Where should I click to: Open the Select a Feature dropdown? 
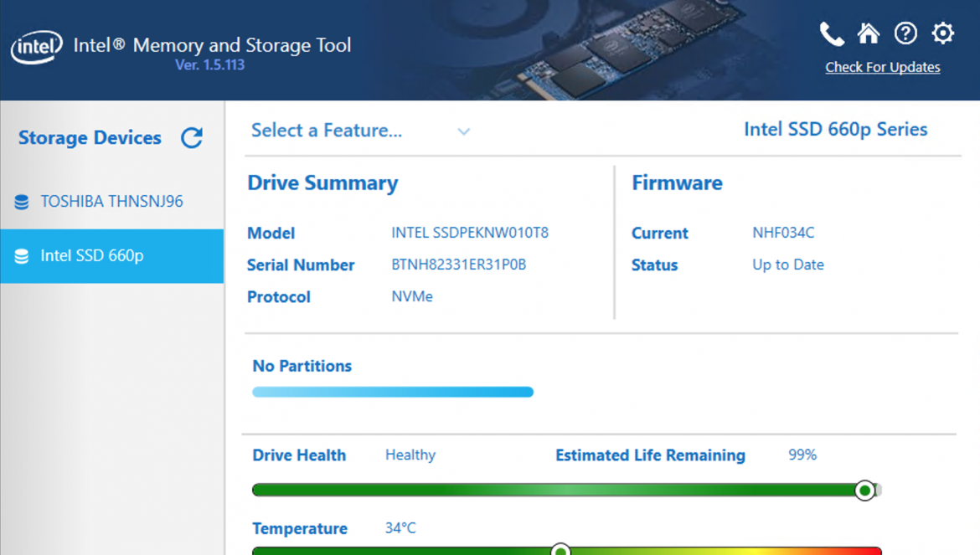[361, 131]
